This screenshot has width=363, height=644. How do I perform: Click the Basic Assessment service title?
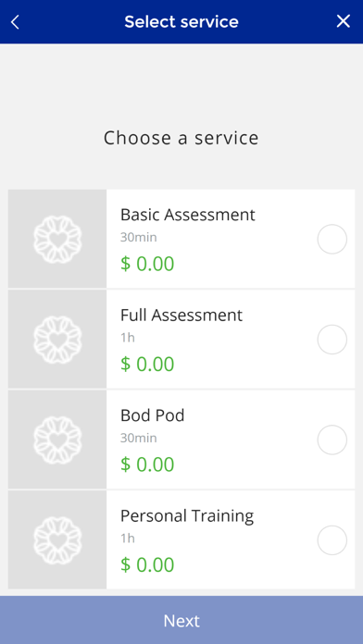pyautogui.click(x=187, y=215)
